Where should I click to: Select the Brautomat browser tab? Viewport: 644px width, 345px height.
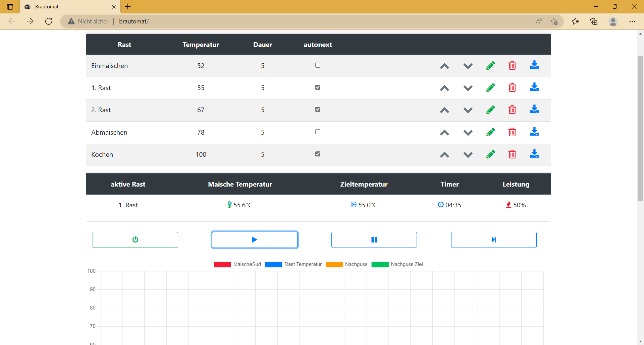67,7
